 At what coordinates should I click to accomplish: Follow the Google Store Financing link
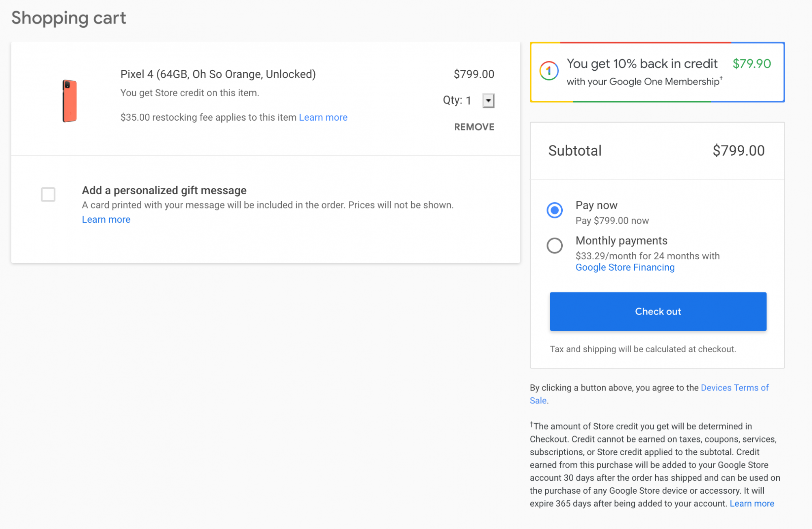pyautogui.click(x=625, y=267)
